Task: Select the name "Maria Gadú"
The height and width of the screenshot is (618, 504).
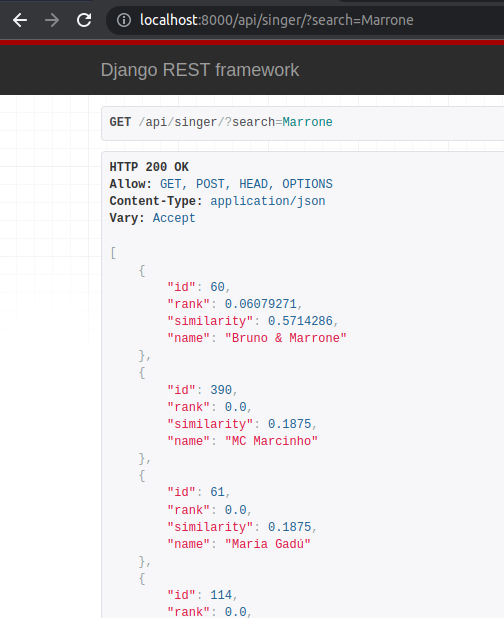Action: click(x=268, y=544)
